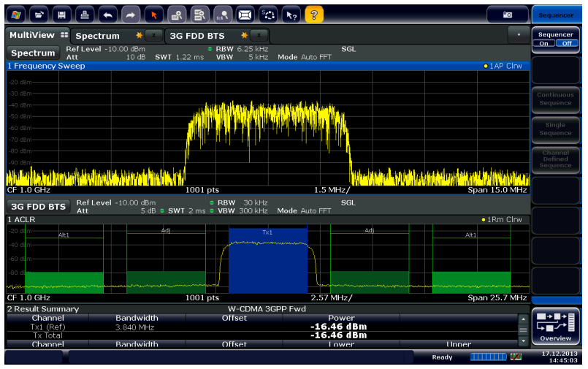
Task: Click the Span 15.0 MHz label
Action: click(x=497, y=190)
